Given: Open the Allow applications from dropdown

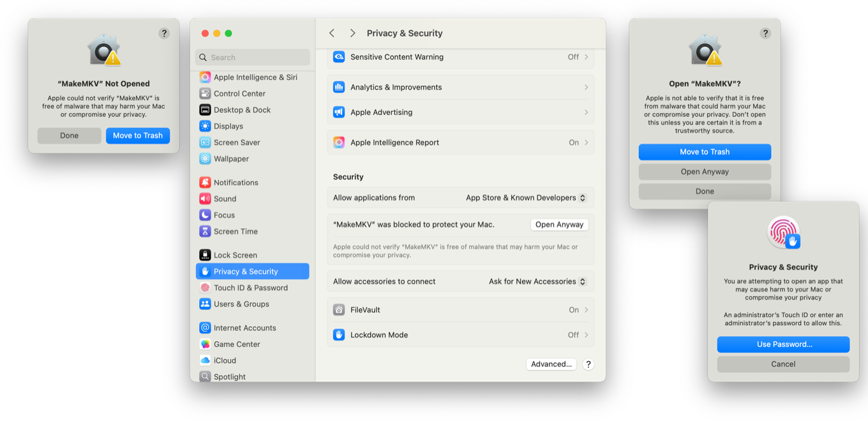Looking at the screenshot, I should (525, 198).
